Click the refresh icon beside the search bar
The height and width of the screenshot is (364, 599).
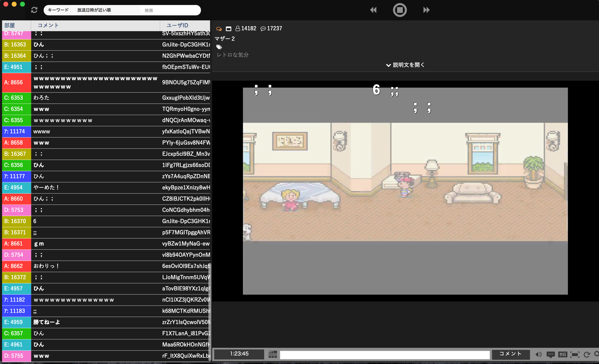(x=34, y=10)
